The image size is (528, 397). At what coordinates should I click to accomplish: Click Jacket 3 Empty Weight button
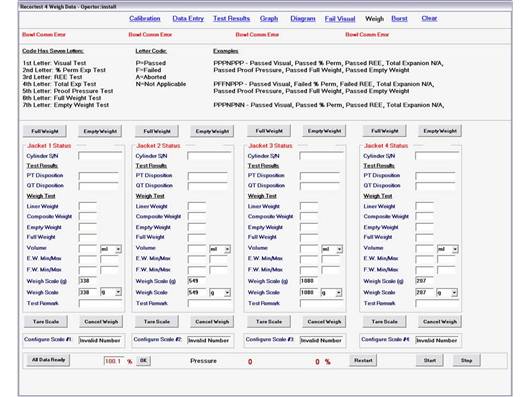pyautogui.click(x=324, y=131)
